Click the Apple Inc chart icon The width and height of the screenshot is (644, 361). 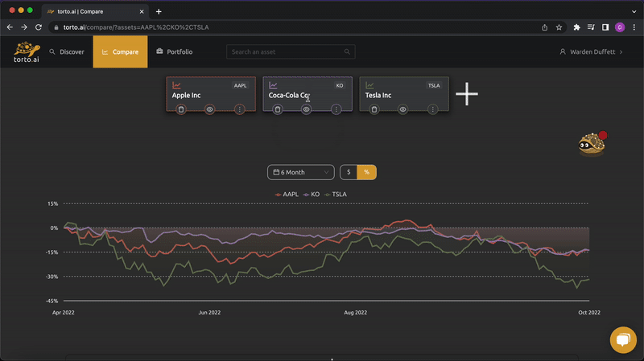pos(176,85)
